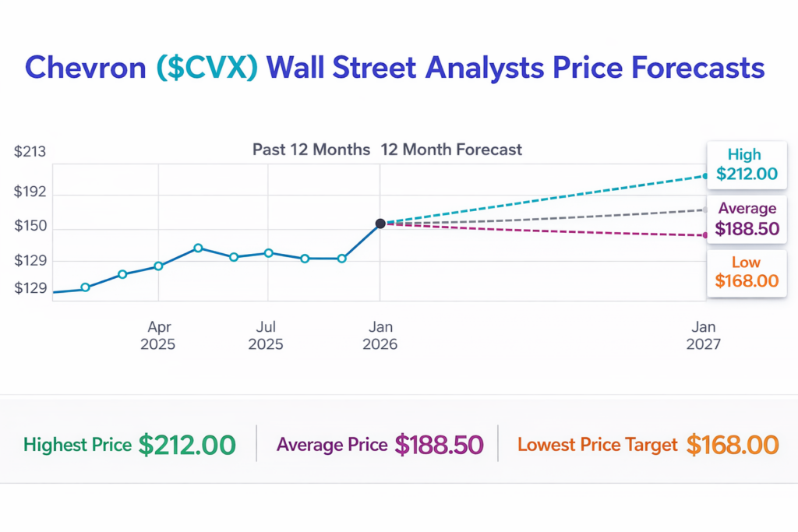Viewport: 798px width, 532px height.
Task: Click the magenta Low forecast endpoint dot
Action: point(705,235)
